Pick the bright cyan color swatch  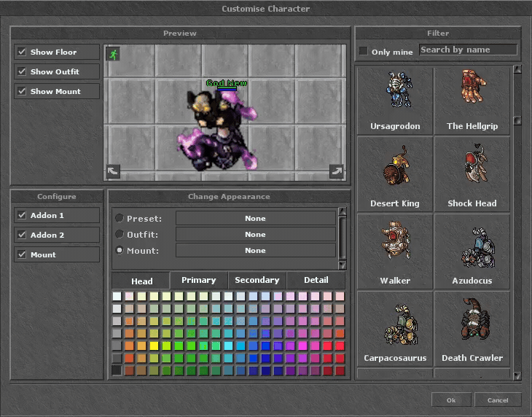tap(228, 346)
